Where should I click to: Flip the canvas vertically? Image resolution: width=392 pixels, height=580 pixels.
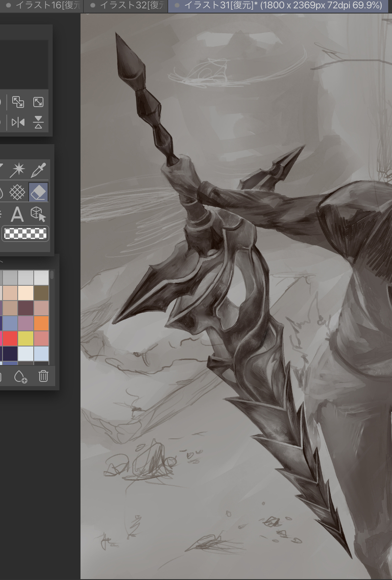tap(38, 122)
